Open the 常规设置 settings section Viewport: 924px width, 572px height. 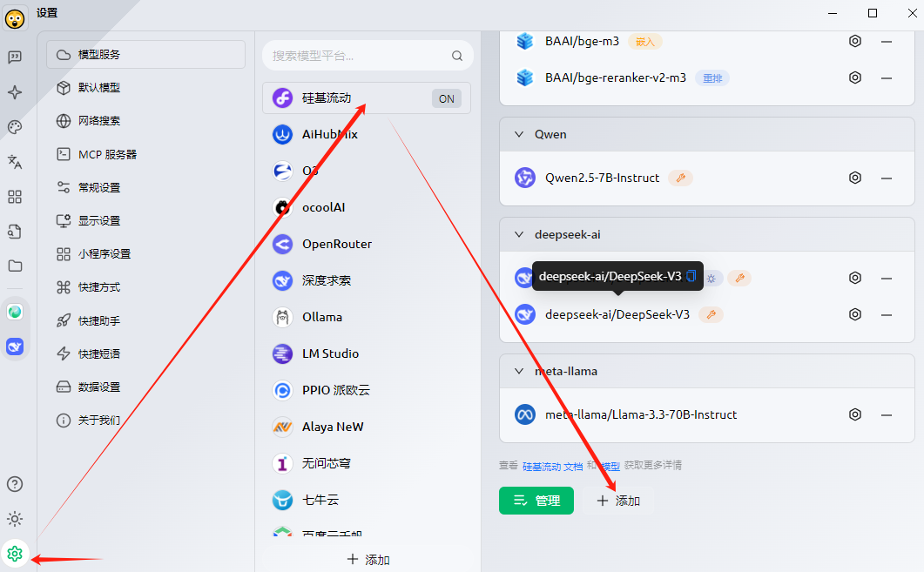[x=146, y=187]
